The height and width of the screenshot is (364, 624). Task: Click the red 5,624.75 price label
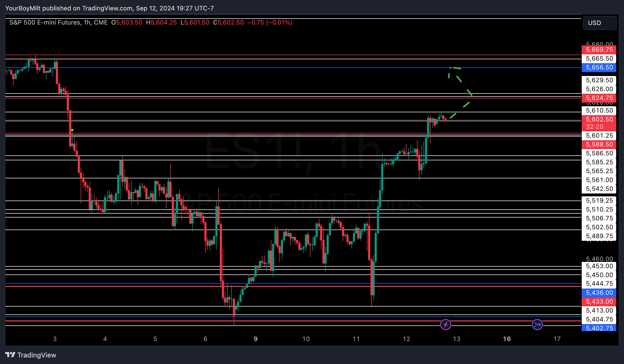click(599, 98)
